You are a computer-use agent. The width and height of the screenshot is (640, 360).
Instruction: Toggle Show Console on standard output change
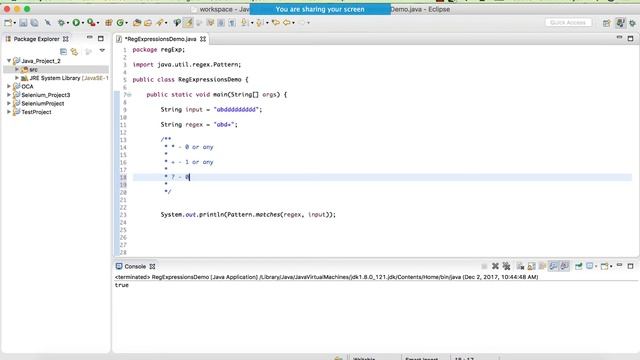pos(553,266)
